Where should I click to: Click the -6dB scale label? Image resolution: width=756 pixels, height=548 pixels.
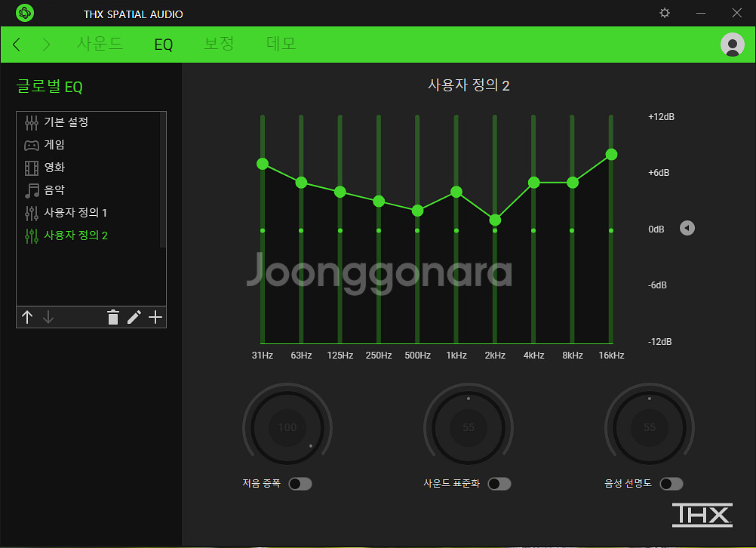657,285
